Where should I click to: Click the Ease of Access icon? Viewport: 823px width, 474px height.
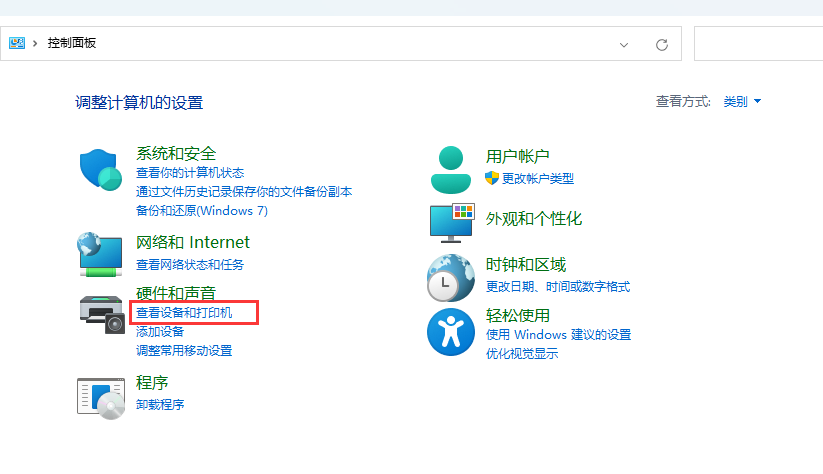point(451,332)
